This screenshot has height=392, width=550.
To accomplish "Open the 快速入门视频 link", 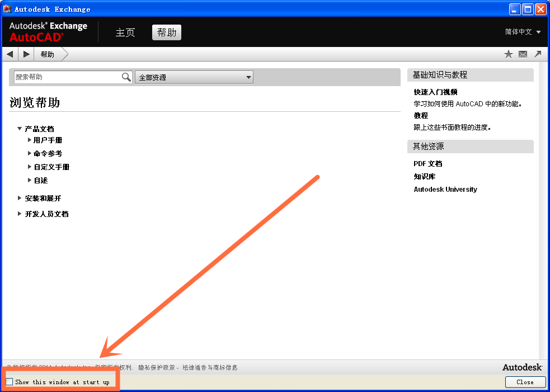I will [435, 92].
